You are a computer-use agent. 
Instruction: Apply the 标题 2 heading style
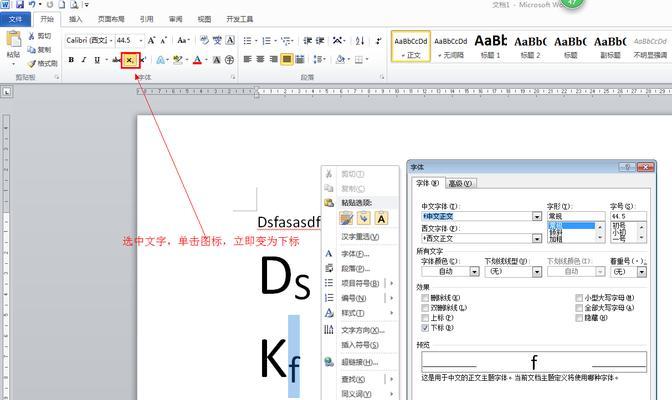tap(530, 46)
